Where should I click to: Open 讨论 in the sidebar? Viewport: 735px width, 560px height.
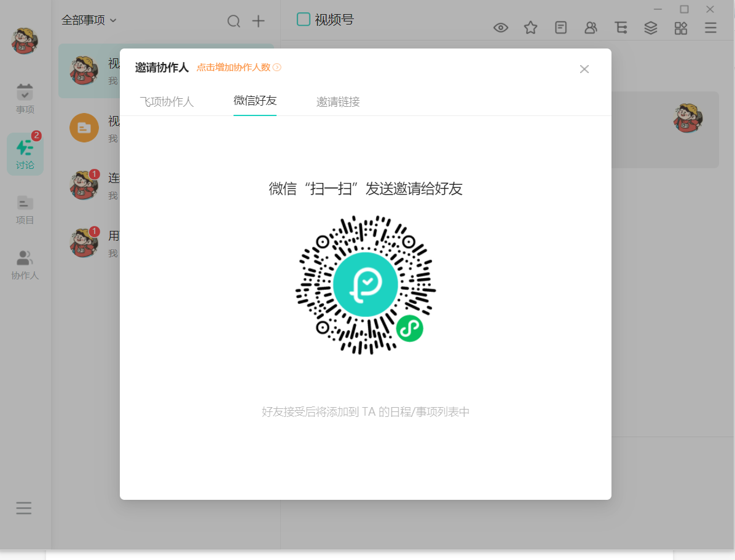coord(25,154)
